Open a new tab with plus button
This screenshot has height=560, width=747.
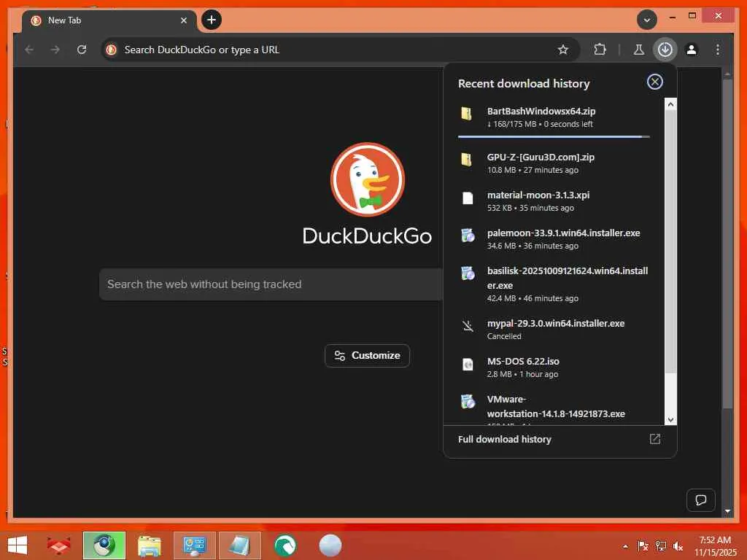[212, 20]
